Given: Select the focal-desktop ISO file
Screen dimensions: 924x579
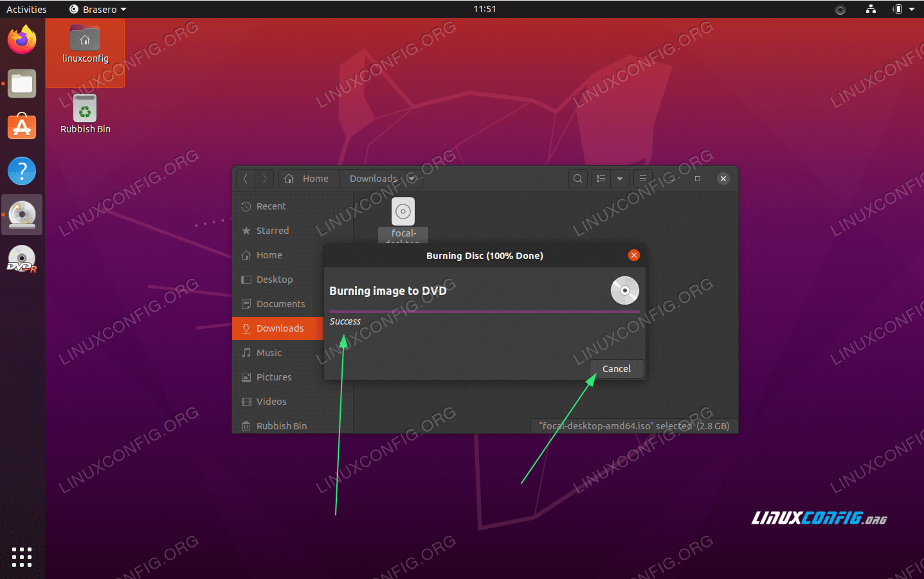Looking at the screenshot, I should [x=403, y=219].
